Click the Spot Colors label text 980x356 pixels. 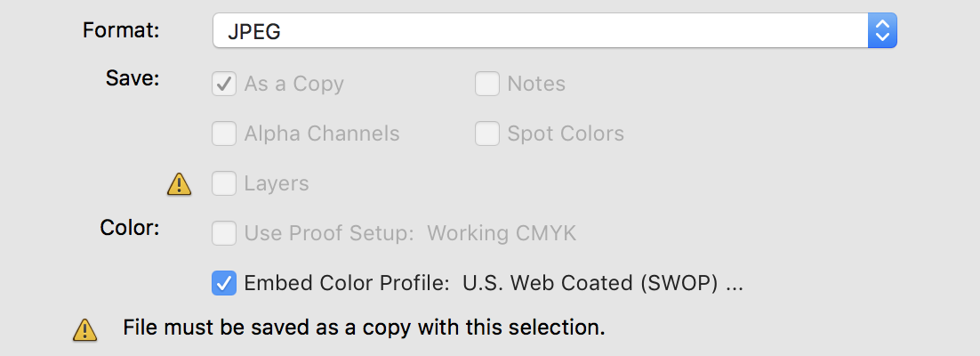pyautogui.click(x=566, y=133)
